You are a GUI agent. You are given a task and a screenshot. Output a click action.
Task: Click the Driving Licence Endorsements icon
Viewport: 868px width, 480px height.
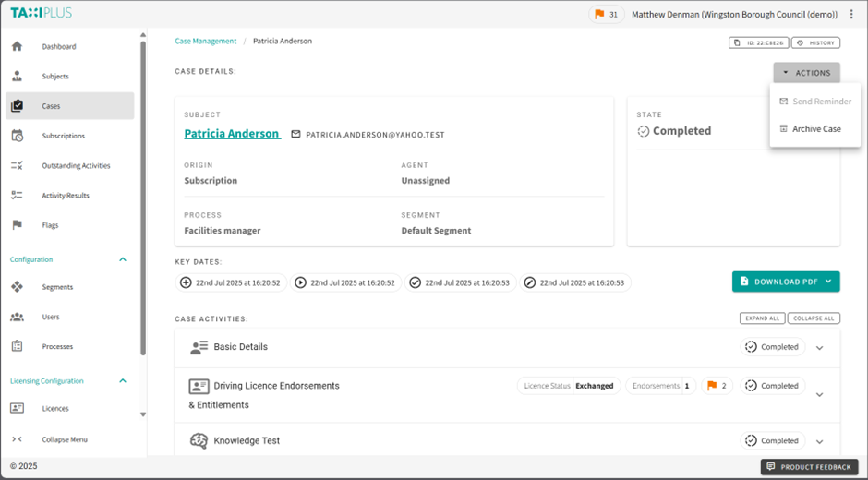(x=199, y=386)
